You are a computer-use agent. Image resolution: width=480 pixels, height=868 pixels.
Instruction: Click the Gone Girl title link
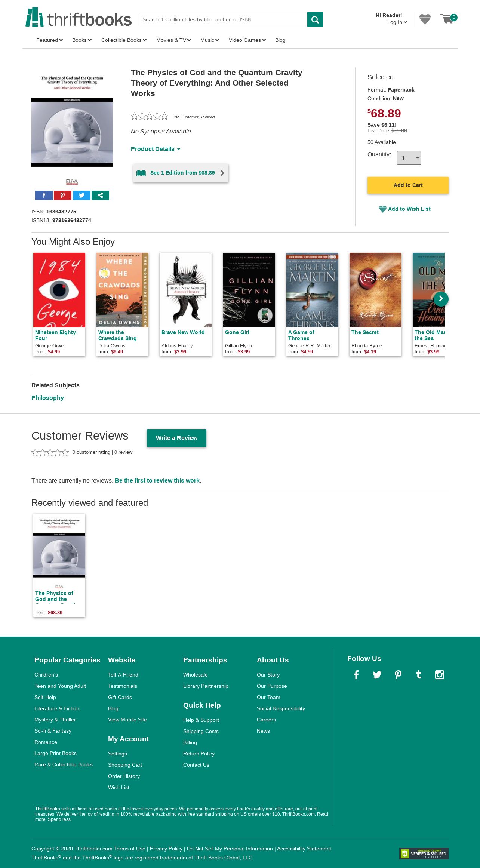point(237,332)
